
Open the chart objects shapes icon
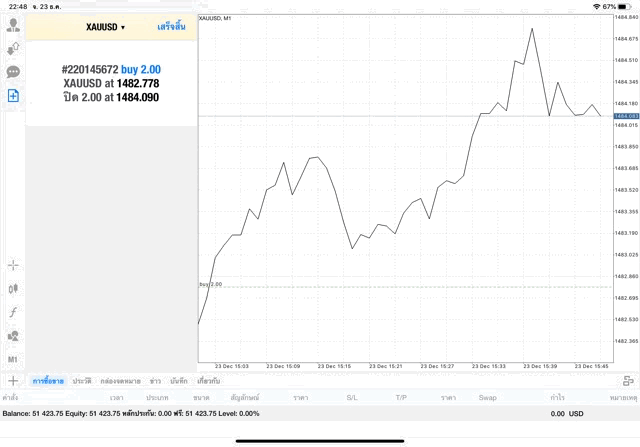tap(13, 336)
